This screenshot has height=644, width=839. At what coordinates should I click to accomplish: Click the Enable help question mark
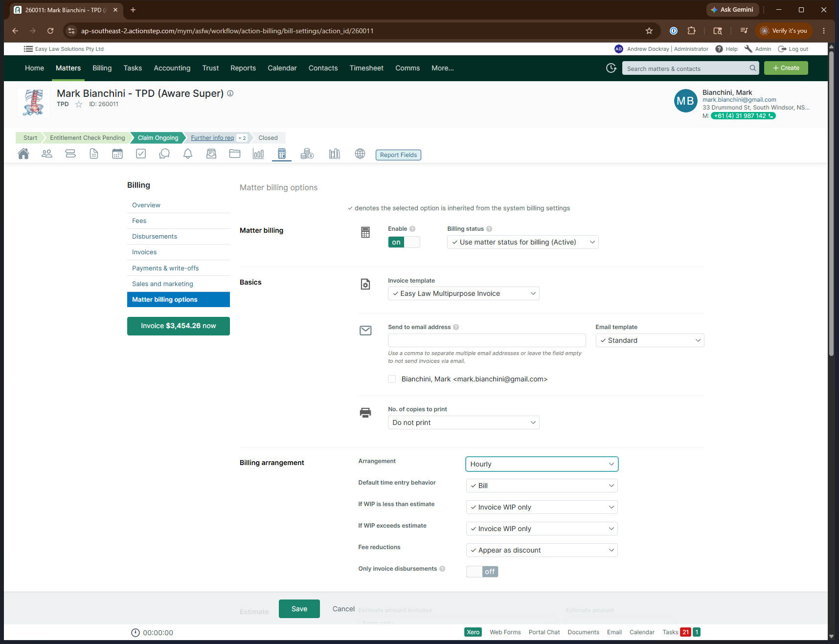412,229
